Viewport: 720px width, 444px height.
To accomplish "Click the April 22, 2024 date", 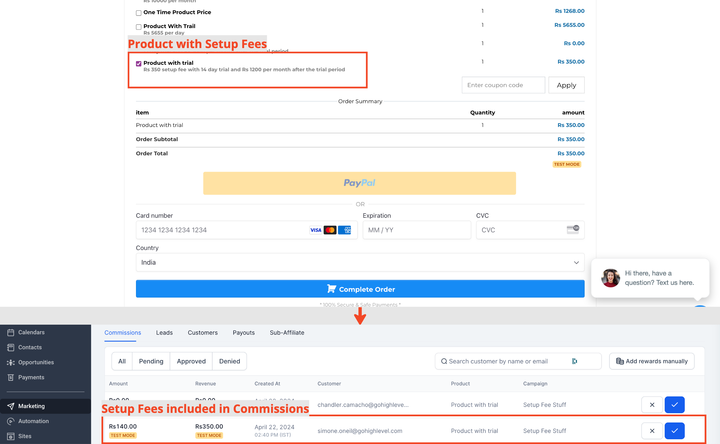I will point(274,427).
